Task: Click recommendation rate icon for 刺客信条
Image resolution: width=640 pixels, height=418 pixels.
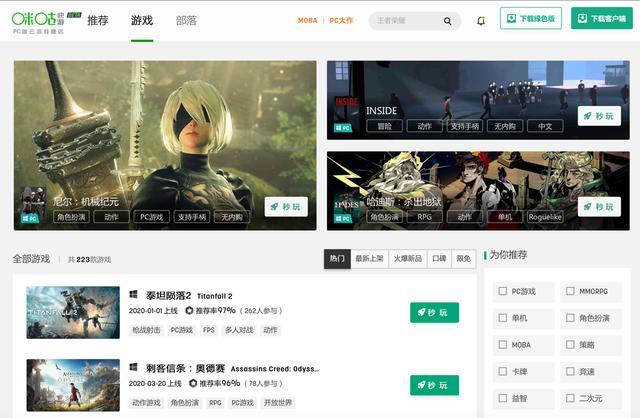Action: coord(193,383)
